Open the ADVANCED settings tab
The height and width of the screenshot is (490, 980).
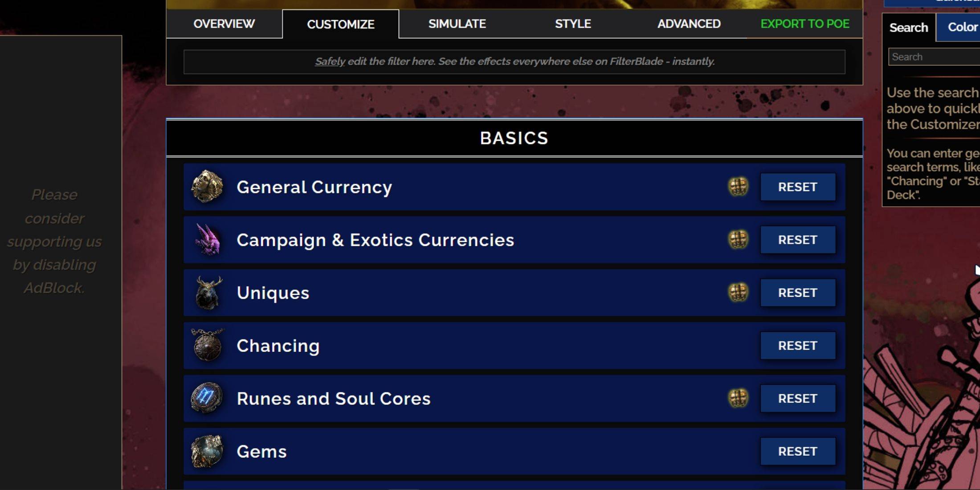pyautogui.click(x=688, y=24)
